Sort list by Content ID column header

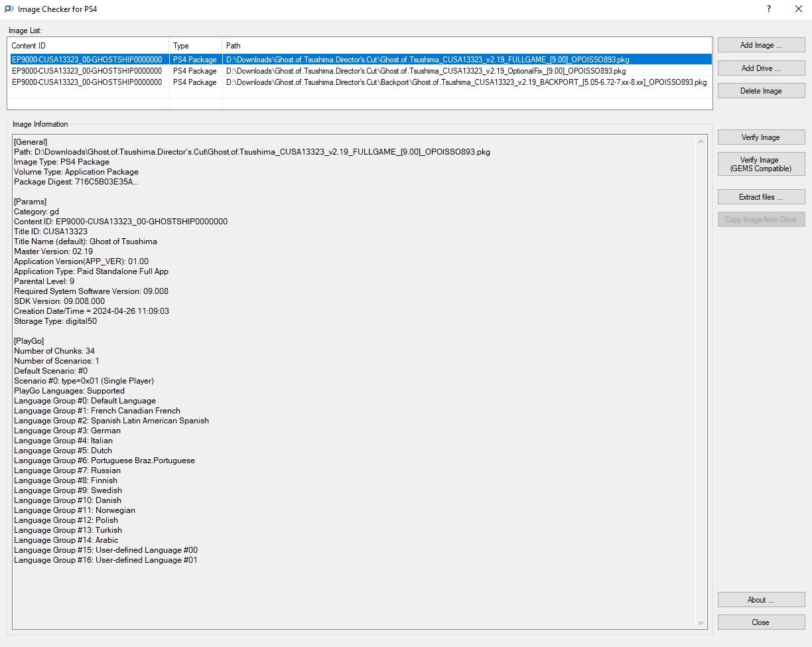[x=88, y=46]
